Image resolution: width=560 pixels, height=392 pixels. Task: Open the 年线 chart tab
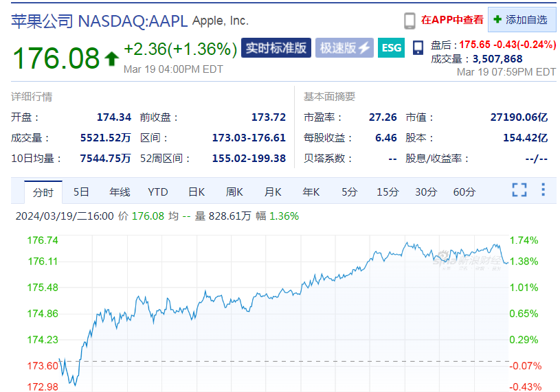click(120, 192)
